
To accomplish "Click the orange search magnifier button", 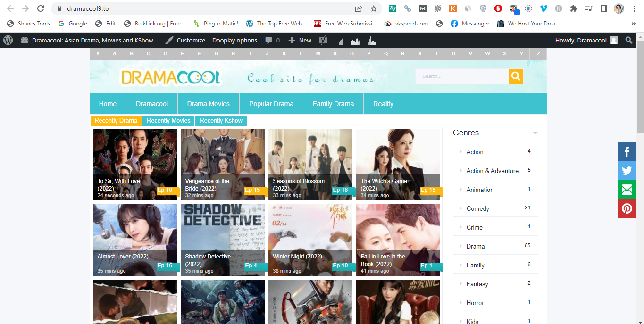I will pyautogui.click(x=516, y=76).
